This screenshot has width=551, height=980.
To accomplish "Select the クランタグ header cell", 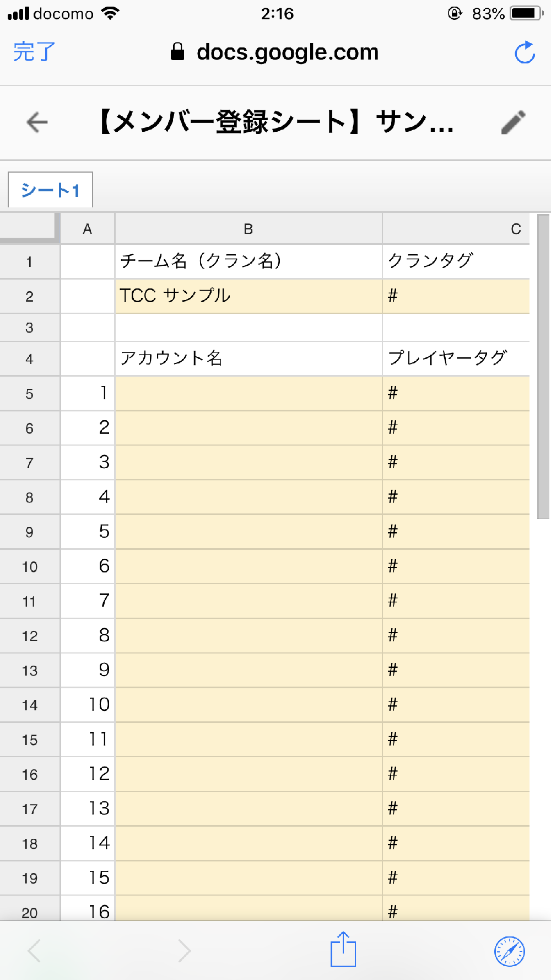I will point(456,261).
